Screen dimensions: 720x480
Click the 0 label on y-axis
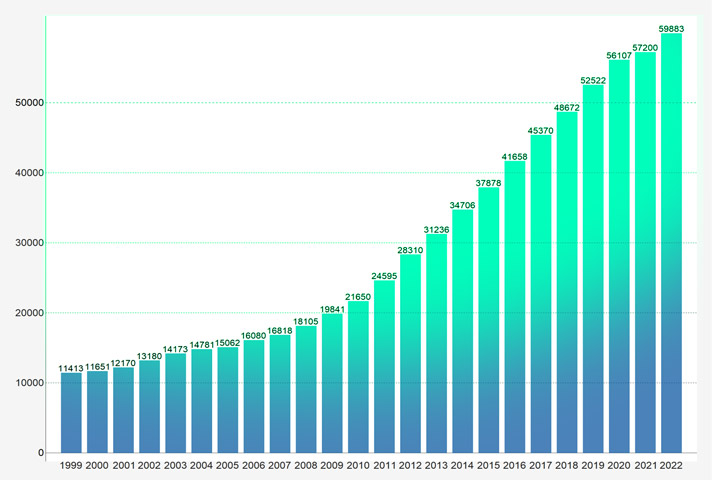39,453
